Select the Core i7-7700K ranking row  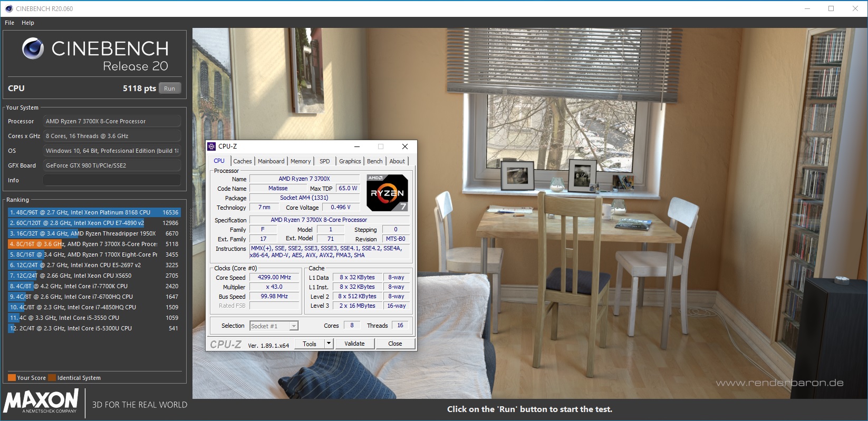tap(94, 286)
